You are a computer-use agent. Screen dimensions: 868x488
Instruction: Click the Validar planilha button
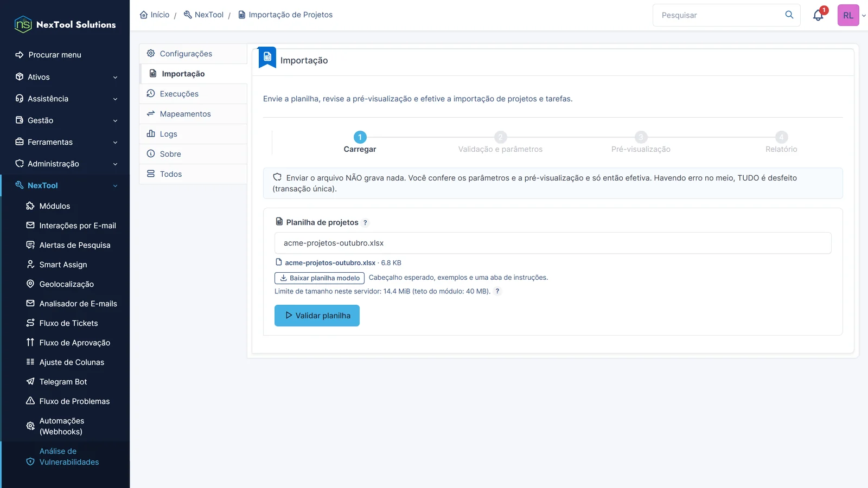click(x=317, y=316)
